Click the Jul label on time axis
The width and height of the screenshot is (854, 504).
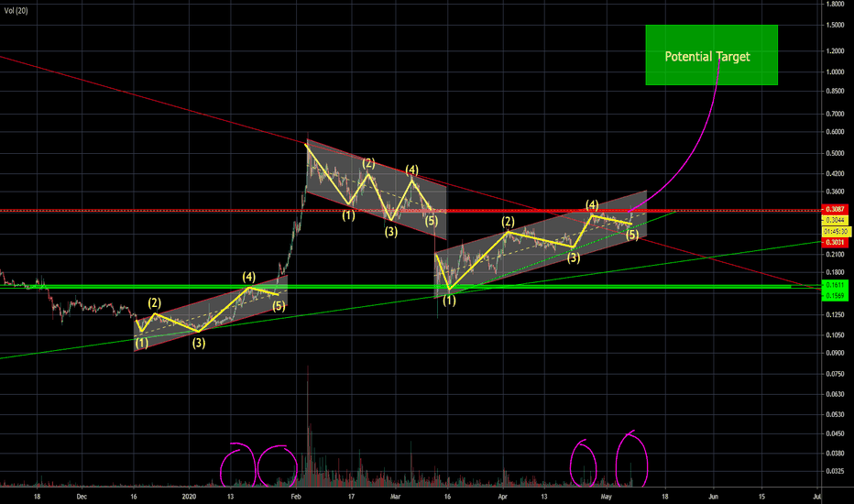[817, 497]
